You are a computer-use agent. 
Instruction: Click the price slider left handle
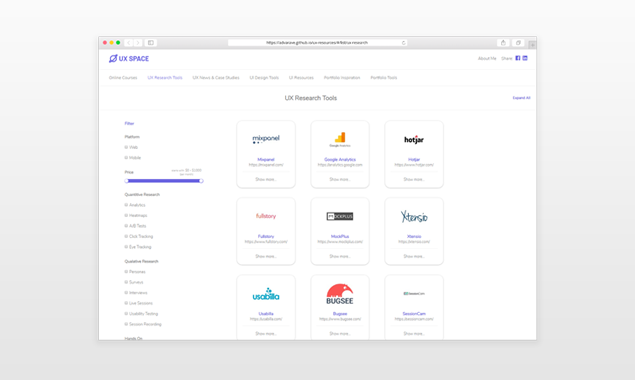coord(126,181)
